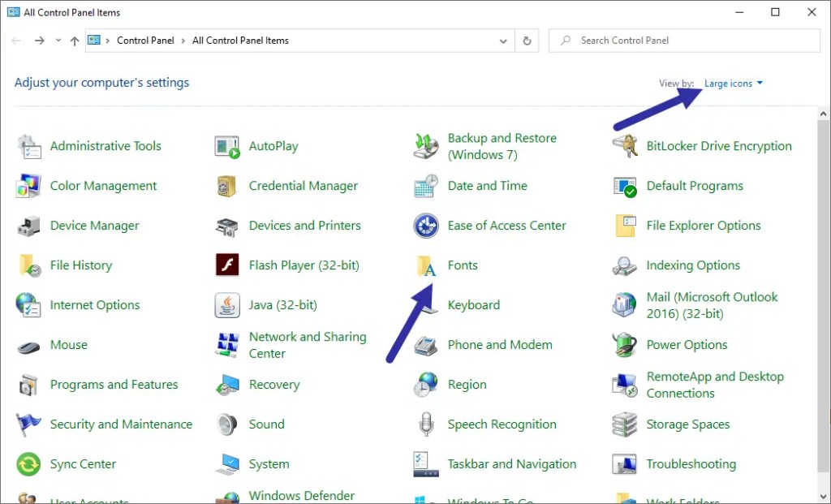Image resolution: width=831 pixels, height=504 pixels.
Task: Click the Windows Defender link
Action: click(302, 496)
